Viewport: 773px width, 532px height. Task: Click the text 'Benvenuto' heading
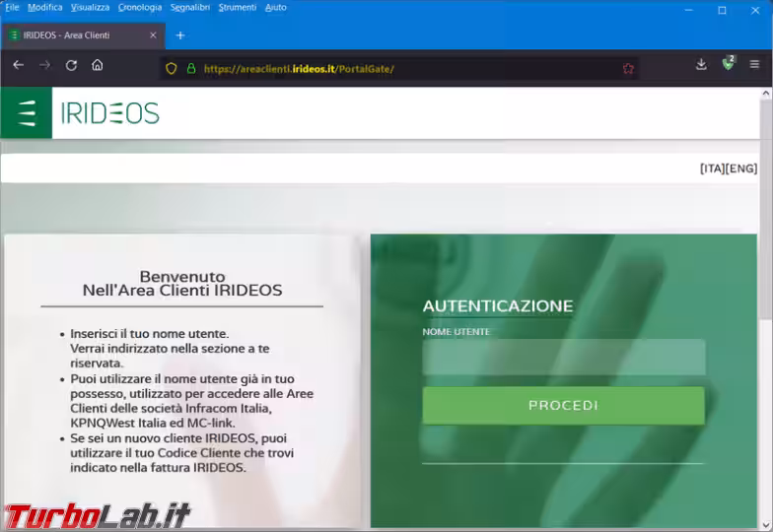click(182, 276)
